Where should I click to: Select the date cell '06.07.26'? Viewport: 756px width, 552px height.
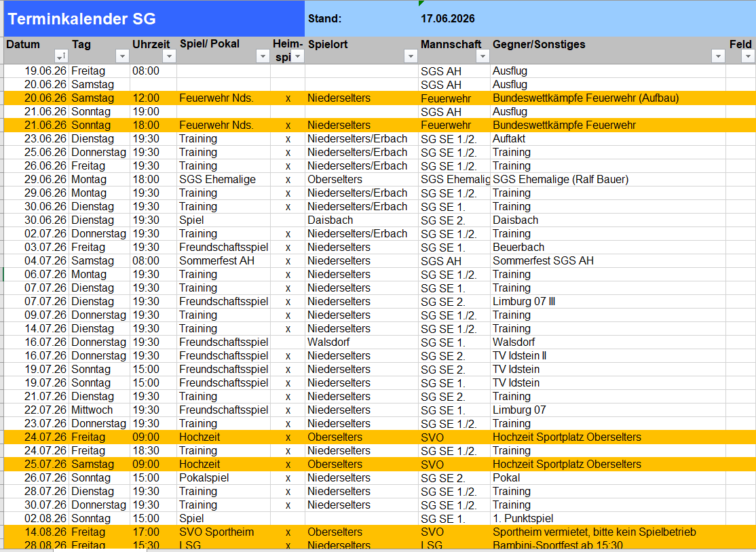(x=37, y=275)
